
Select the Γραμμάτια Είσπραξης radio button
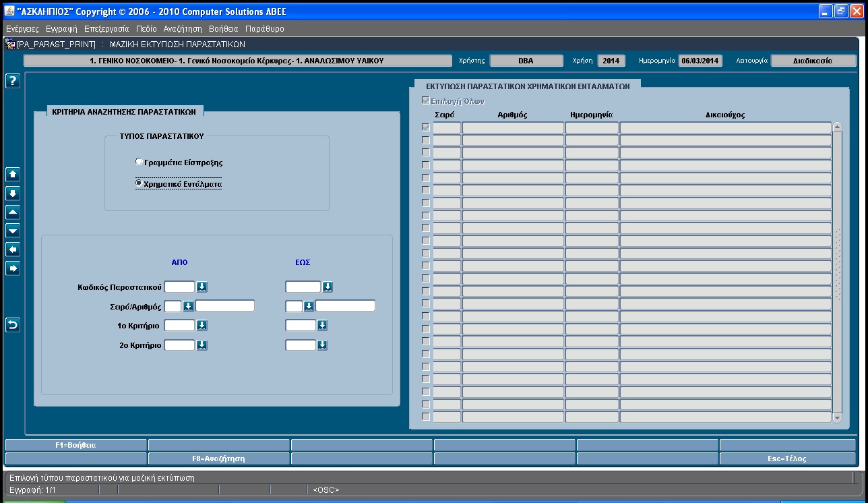(x=139, y=162)
